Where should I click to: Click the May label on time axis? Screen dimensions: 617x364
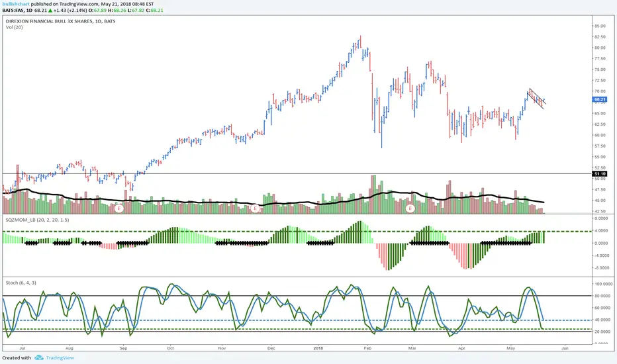point(511,348)
